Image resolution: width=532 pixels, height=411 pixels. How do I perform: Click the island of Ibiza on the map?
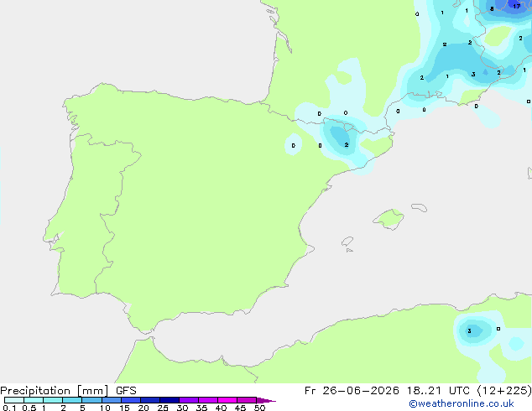click(347, 242)
